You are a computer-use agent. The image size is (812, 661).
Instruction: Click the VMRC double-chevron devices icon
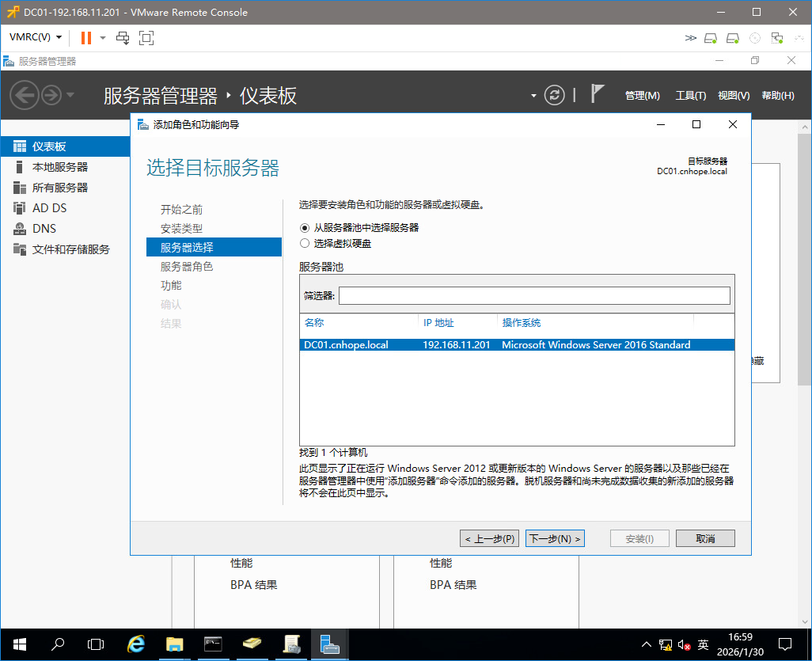pyautogui.click(x=690, y=38)
